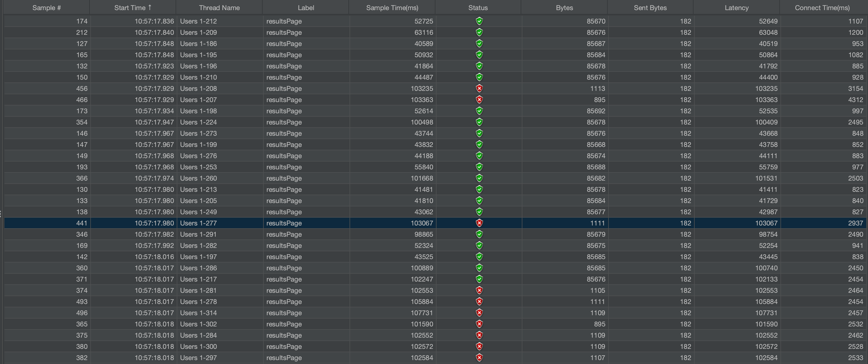The image size is (868, 364).
Task: Select resultsPage label for Users 1-291
Action: point(284,234)
